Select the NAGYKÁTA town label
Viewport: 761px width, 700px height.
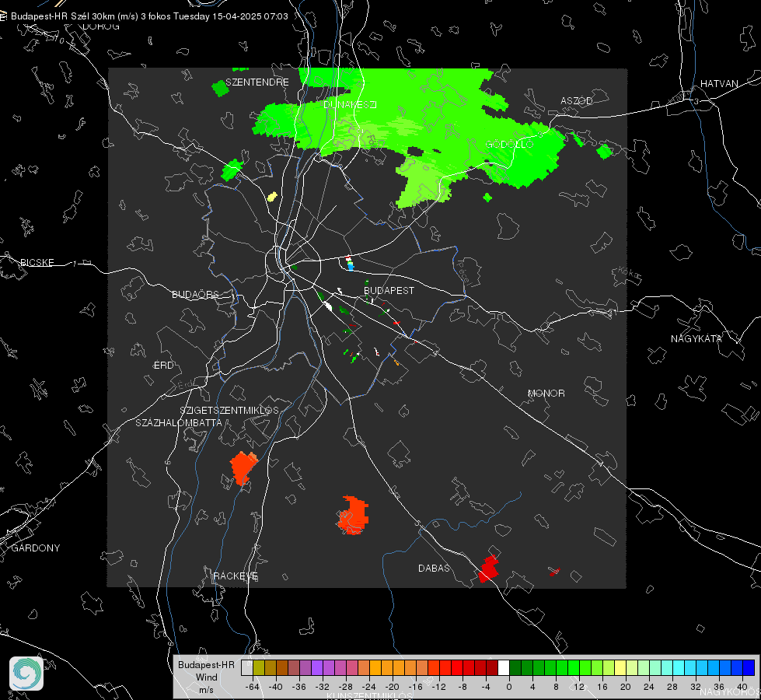[696, 338]
